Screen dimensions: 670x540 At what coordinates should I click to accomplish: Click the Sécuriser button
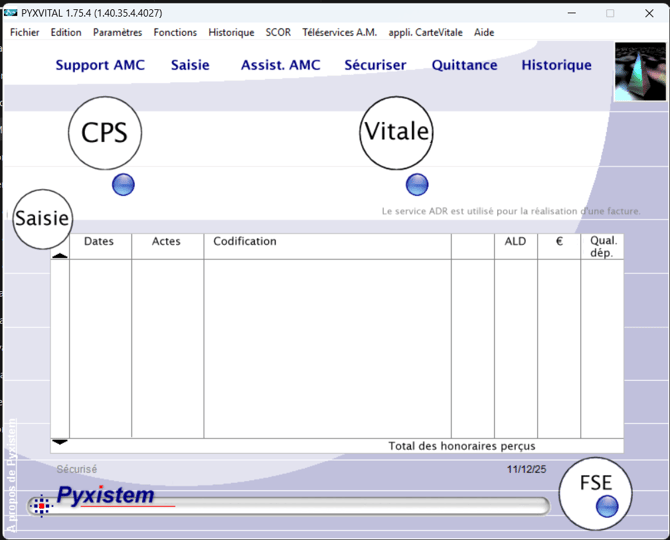pos(375,65)
